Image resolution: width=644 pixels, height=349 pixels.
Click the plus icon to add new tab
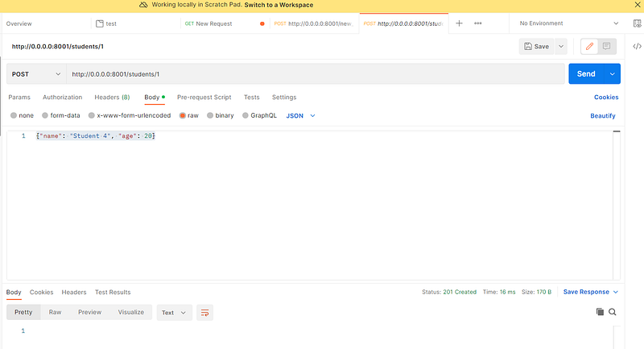coord(459,23)
